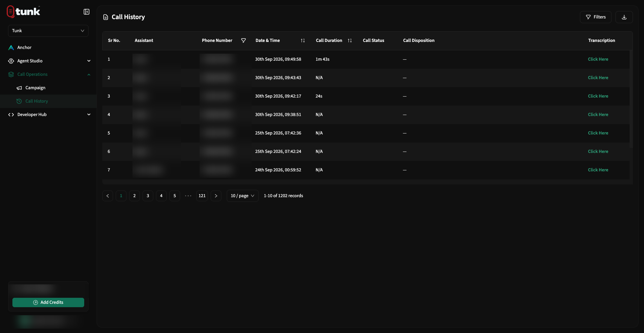
Task: Collapse the sidebar panel icon
Action: 86,12
